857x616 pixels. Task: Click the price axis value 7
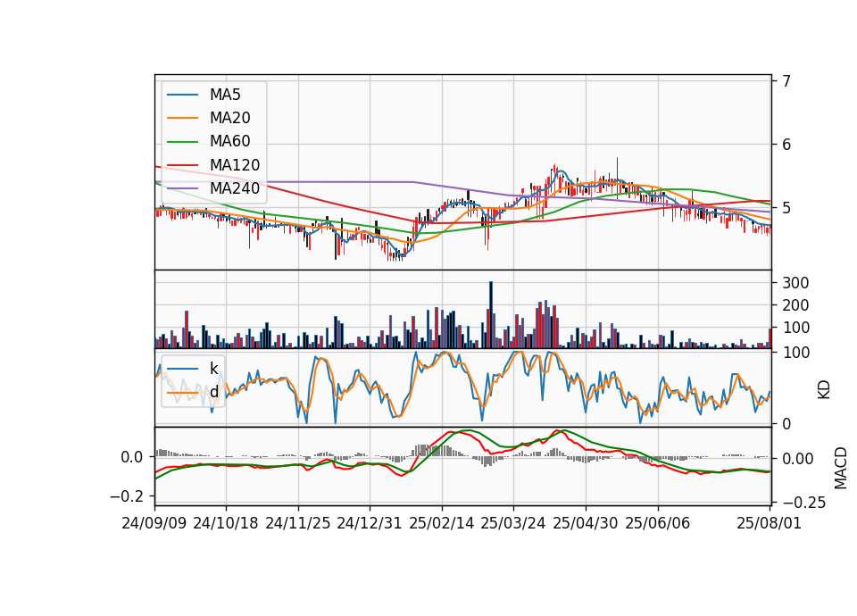[x=786, y=81]
